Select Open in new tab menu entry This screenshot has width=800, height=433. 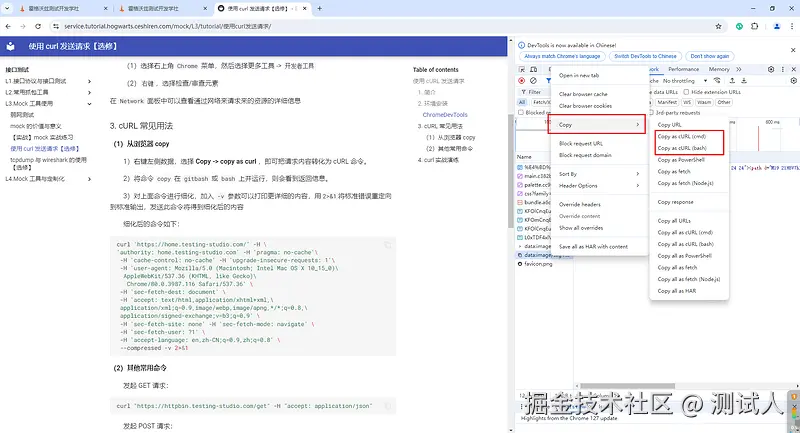tap(579, 75)
